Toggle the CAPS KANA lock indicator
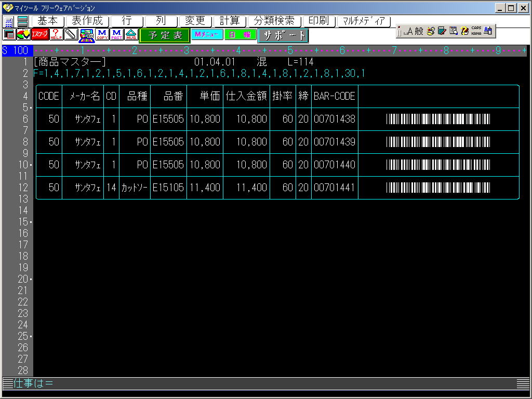532x399 pixels. point(476,31)
